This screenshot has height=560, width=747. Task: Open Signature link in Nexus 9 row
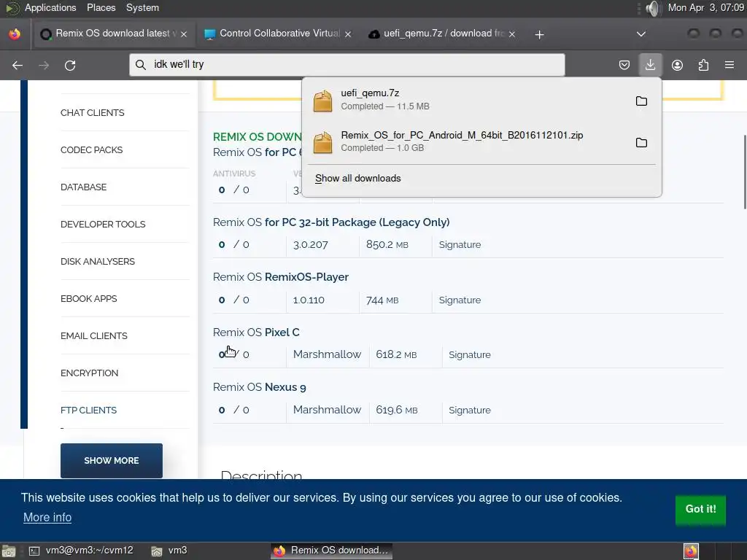click(x=470, y=410)
